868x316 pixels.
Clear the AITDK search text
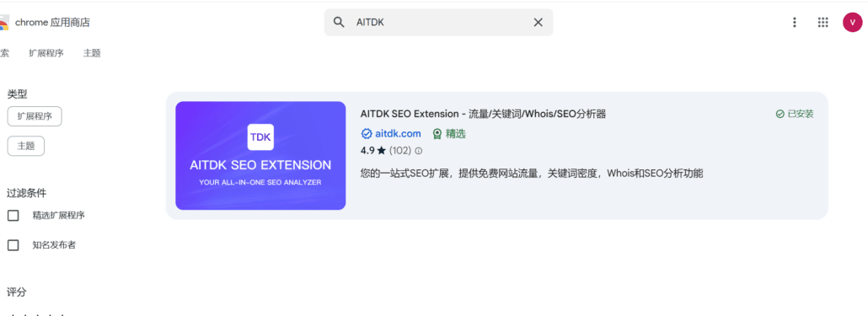click(538, 22)
